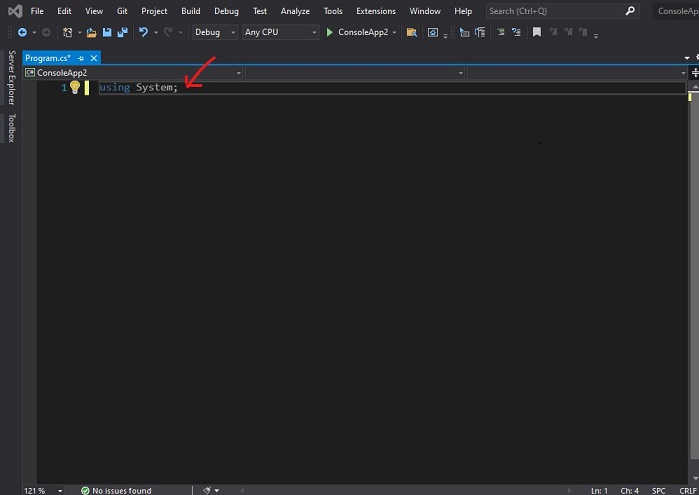This screenshot has height=495, width=699.
Task: Click the Visual Studio logo icon
Action: [x=15, y=11]
